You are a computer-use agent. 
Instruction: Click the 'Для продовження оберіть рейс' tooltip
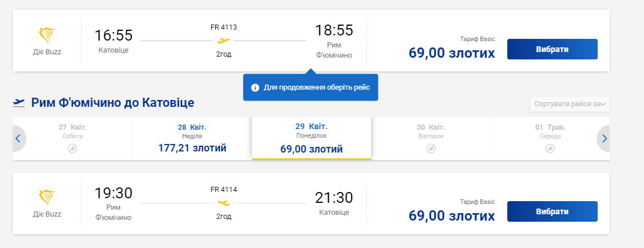[316, 87]
